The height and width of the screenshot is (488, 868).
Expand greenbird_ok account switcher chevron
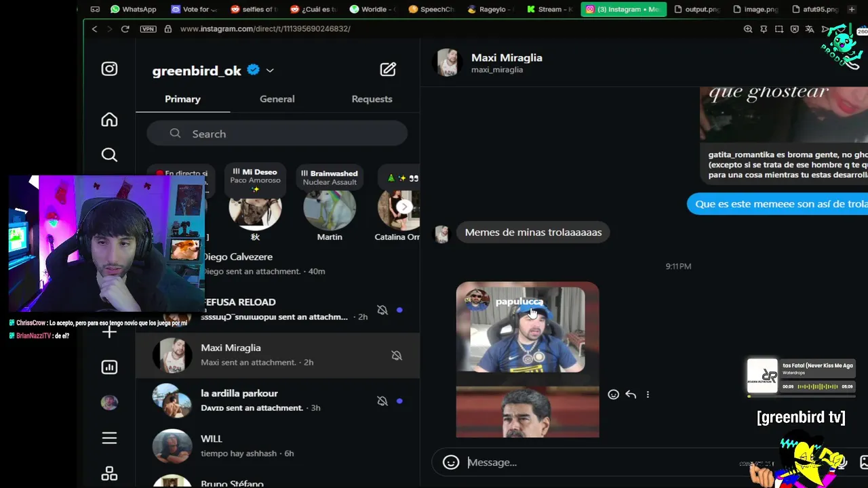270,70
